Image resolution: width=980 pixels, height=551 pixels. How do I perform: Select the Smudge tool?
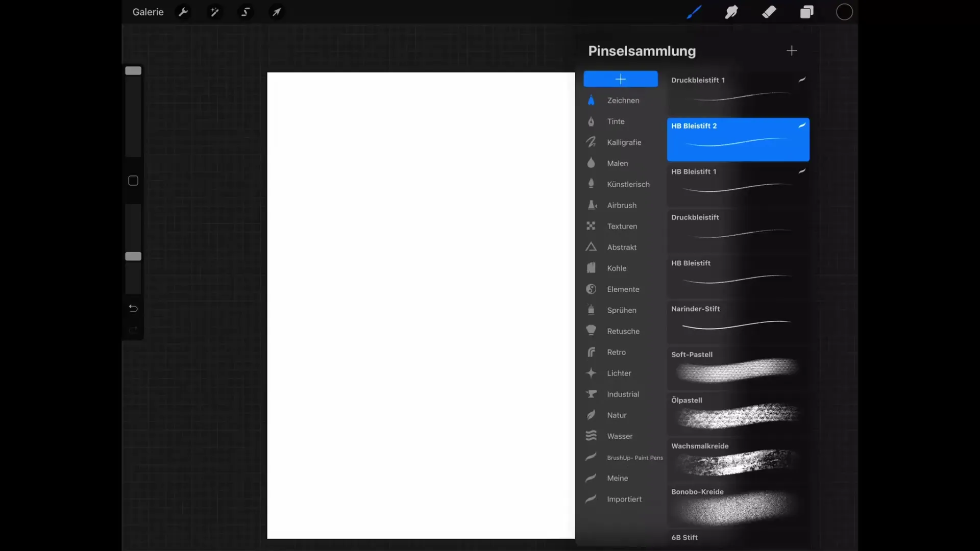coord(731,12)
